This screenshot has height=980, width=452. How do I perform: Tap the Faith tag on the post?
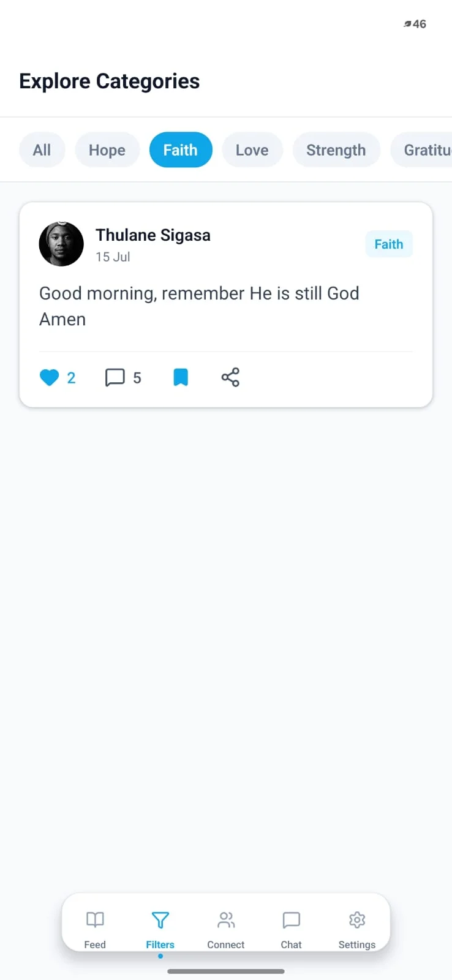[389, 244]
